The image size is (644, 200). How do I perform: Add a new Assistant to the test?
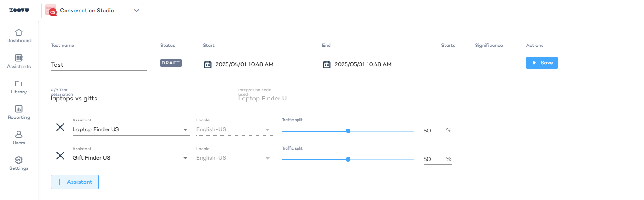pos(75,182)
